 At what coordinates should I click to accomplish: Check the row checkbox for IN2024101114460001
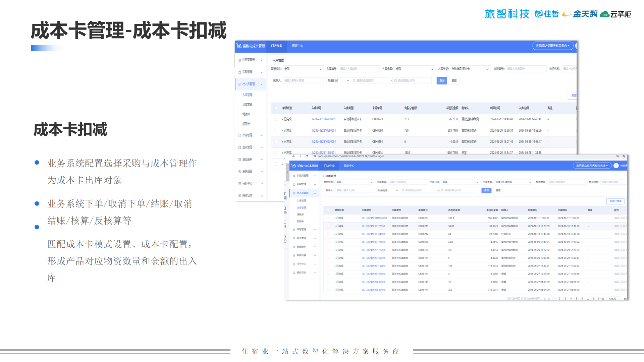[276, 119]
